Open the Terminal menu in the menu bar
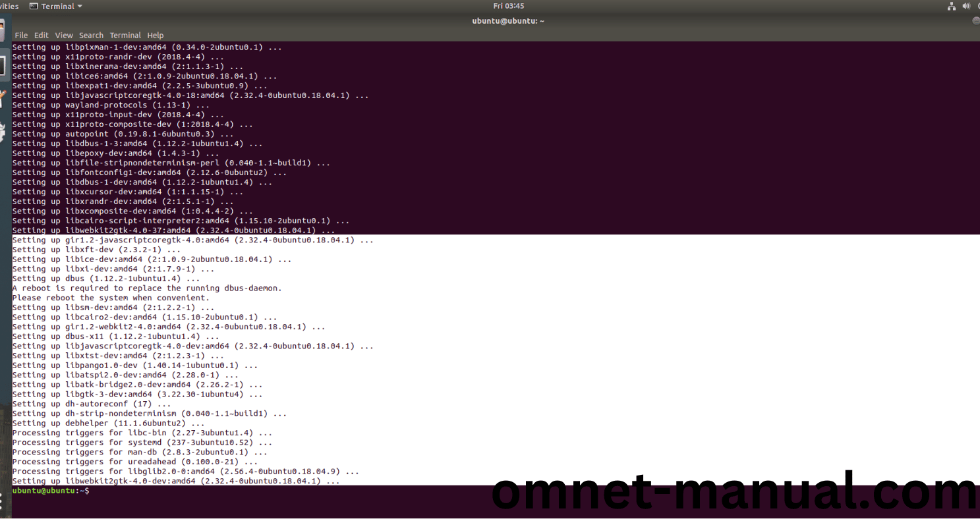The width and height of the screenshot is (980, 519). click(125, 36)
